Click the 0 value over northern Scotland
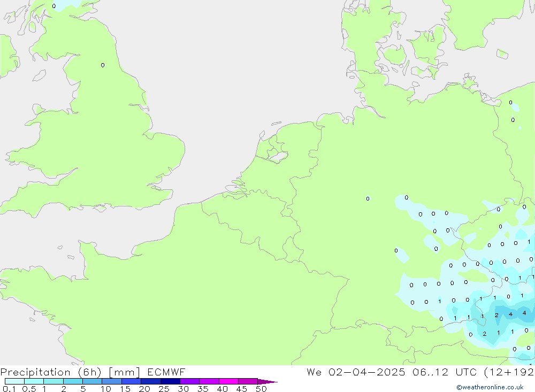Viewport: 535px width, 392px height. [x=53, y=6]
